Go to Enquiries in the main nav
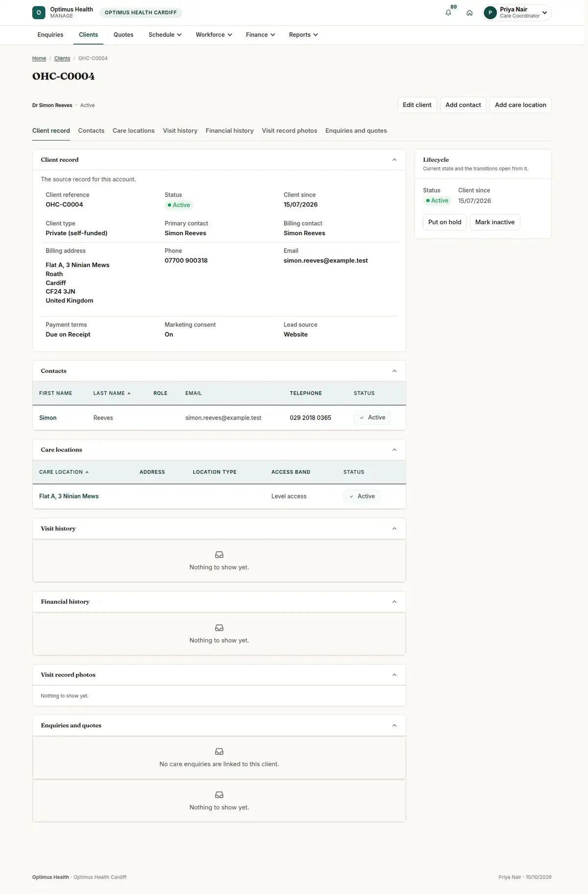The height and width of the screenshot is (894, 588). [50, 35]
